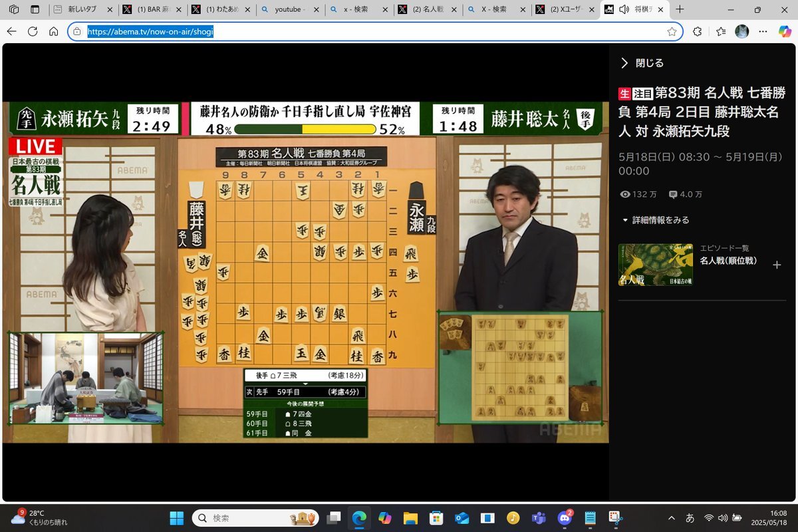Select the abema.tv URL in address bar
Image resolution: width=798 pixels, height=532 pixels.
pos(151,31)
